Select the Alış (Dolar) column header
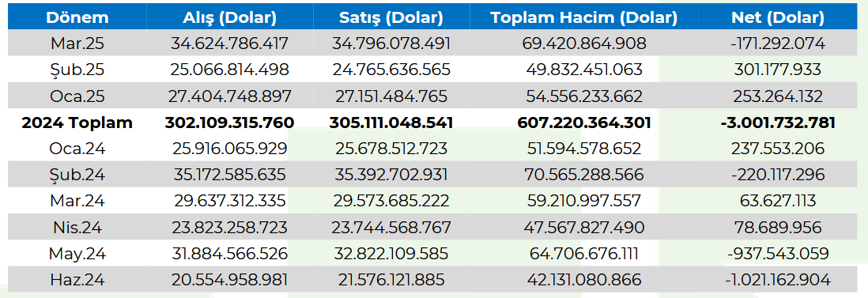Image resolution: width=868 pixels, height=298 pixels. tap(230, 17)
